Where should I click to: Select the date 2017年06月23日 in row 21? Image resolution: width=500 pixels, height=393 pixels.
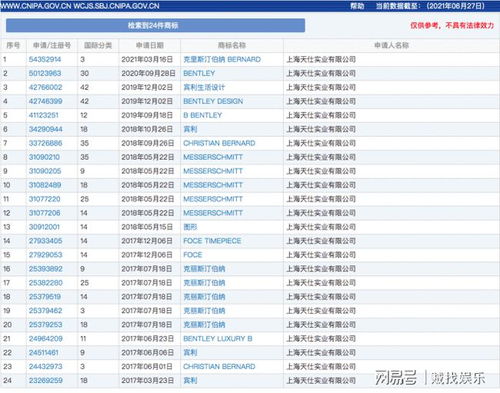(x=147, y=339)
